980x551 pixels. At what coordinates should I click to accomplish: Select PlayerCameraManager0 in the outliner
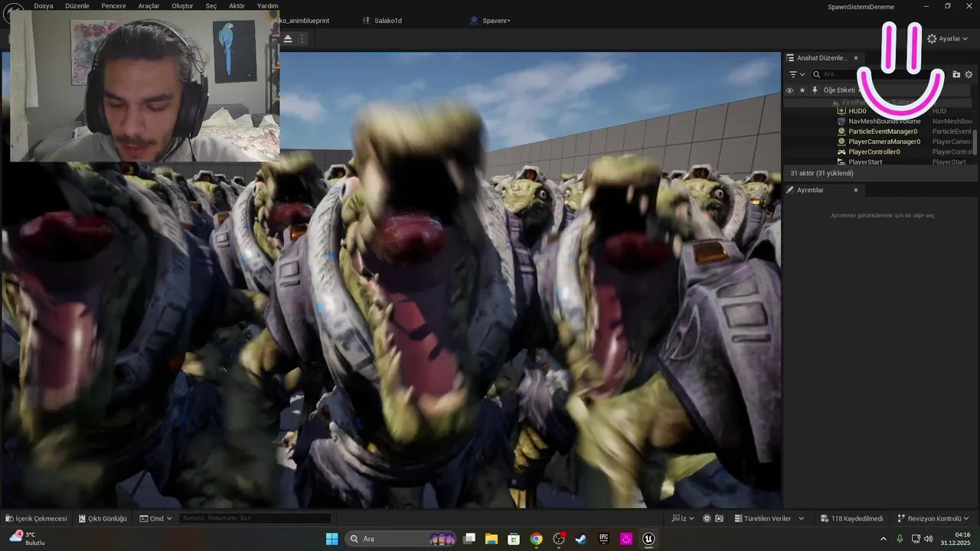[884, 142]
